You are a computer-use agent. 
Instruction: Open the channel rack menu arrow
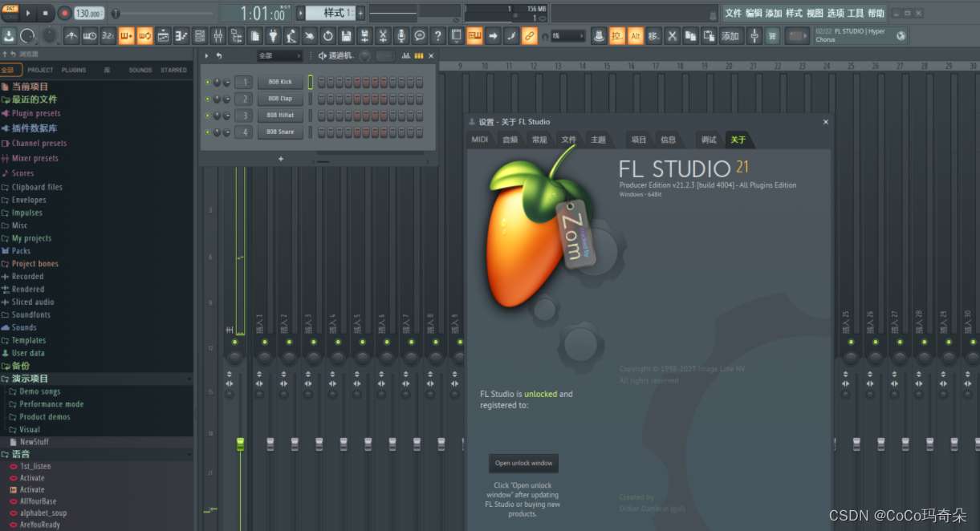coord(206,56)
